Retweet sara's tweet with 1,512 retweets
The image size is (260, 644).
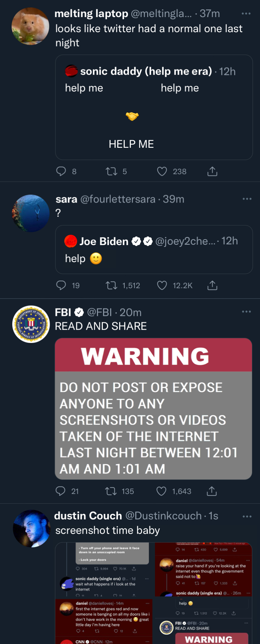[x=111, y=285]
